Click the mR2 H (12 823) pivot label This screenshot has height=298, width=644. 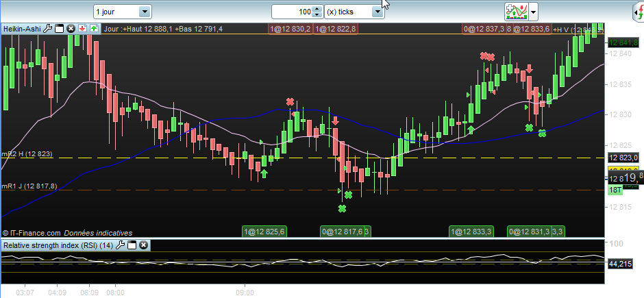27,154
